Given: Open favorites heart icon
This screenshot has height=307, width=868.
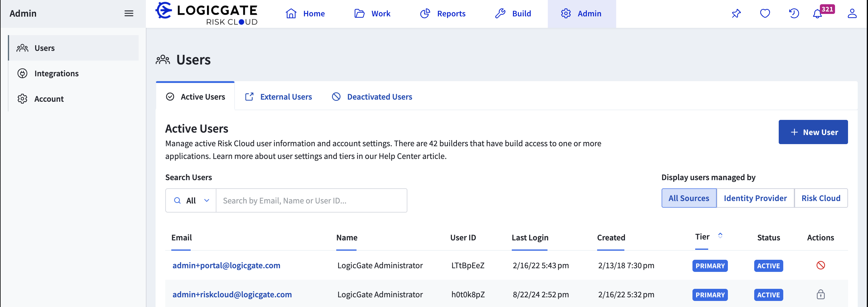Looking at the screenshot, I should click(765, 14).
